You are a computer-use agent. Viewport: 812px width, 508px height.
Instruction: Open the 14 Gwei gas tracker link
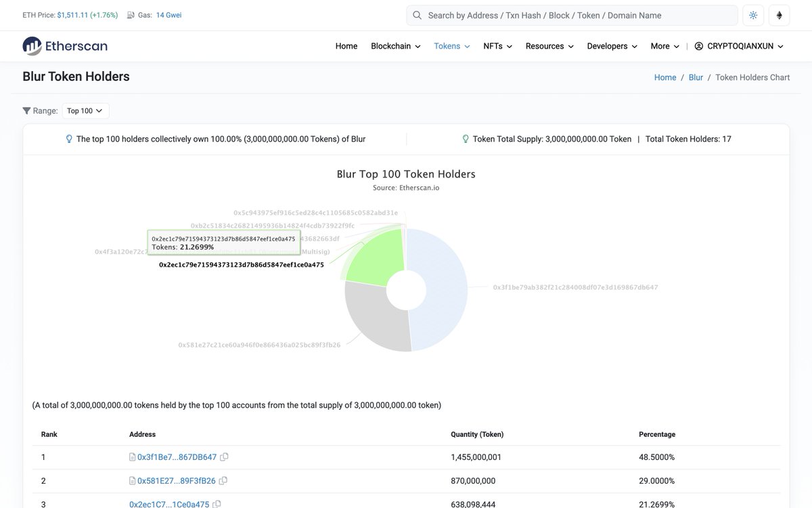[168, 15]
